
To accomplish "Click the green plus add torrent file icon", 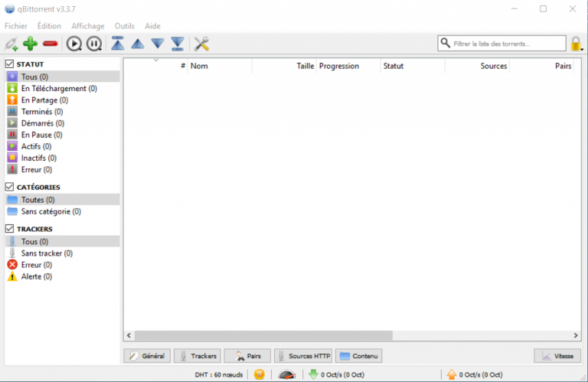I will [x=31, y=44].
